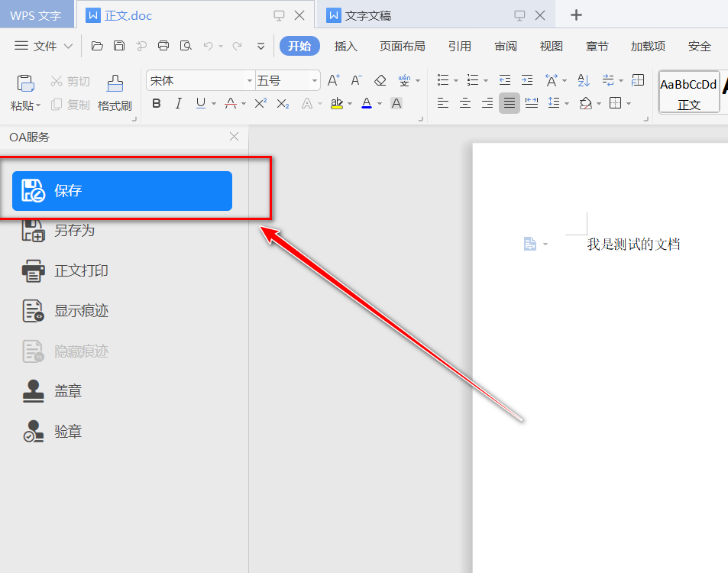The image size is (728, 573).
Task: Toggle italic formatting
Action: [x=179, y=103]
